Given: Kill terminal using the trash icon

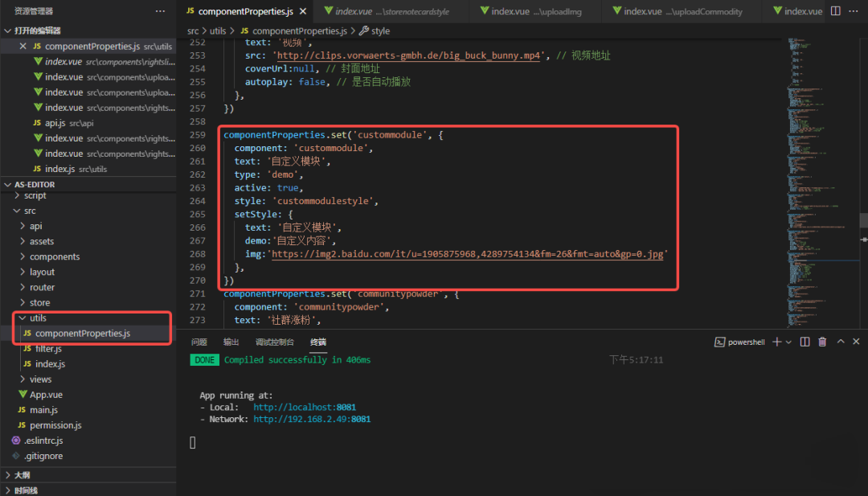Looking at the screenshot, I should 822,342.
